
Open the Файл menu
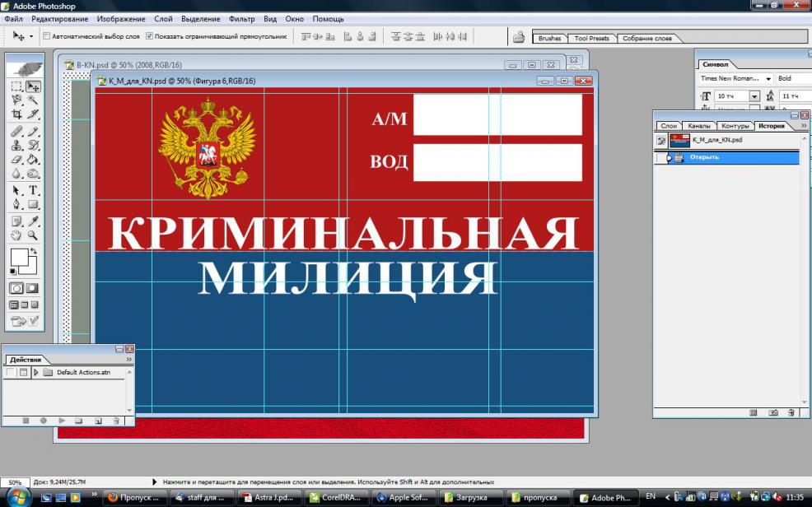coord(13,19)
